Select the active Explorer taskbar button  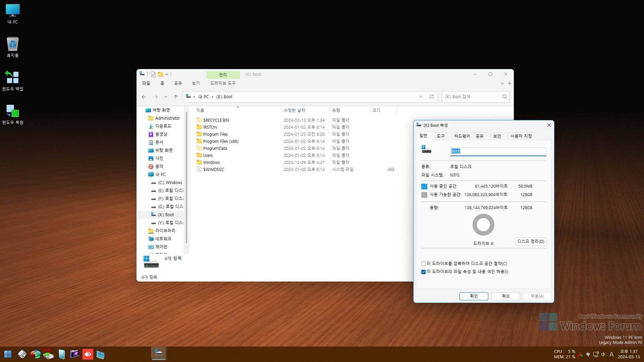pyautogui.click(x=159, y=354)
